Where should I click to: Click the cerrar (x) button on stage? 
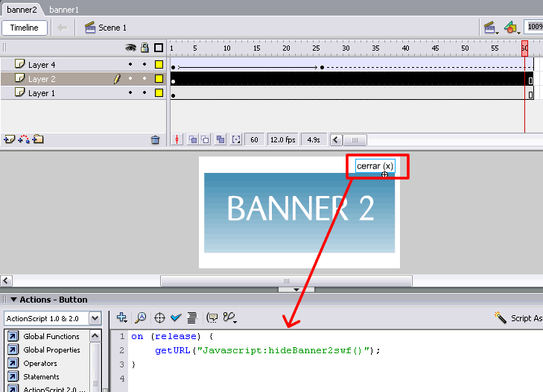375,166
